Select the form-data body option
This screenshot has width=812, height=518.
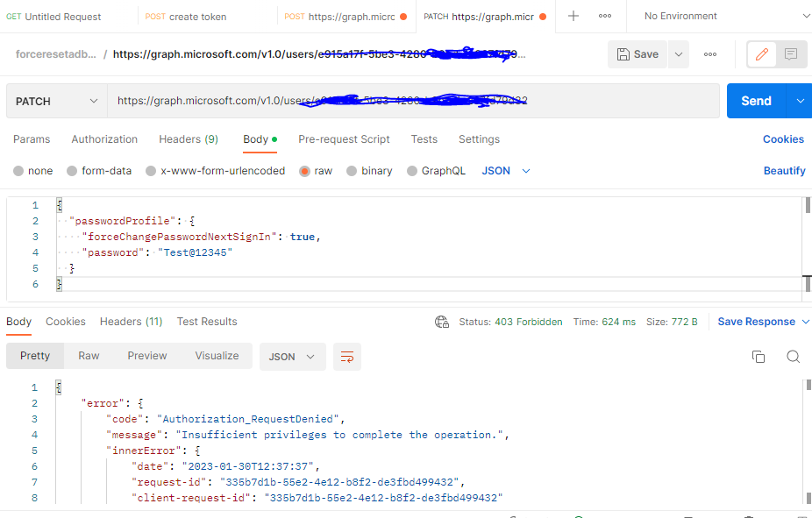pyautogui.click(x=99, y=170)
